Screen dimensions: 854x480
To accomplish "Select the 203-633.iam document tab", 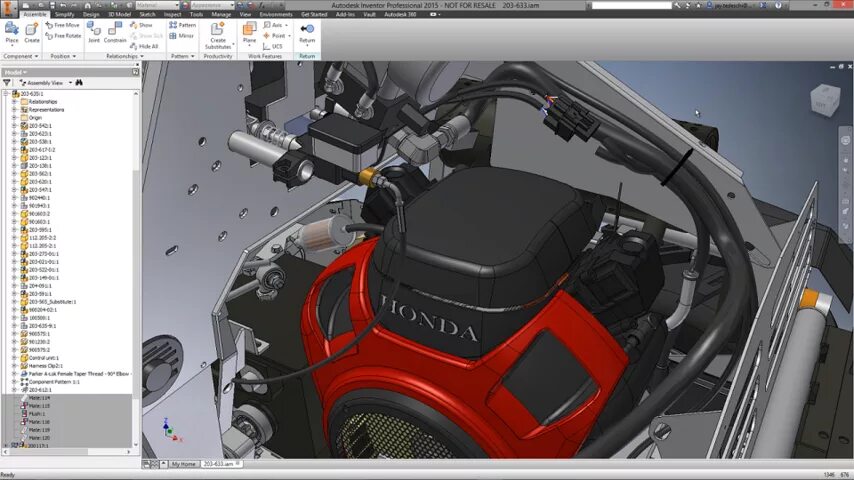I will (x=221, y=464).
